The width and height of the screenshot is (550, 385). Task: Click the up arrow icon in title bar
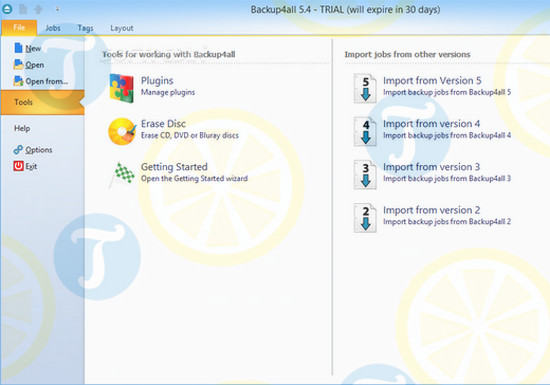(38, 9)
